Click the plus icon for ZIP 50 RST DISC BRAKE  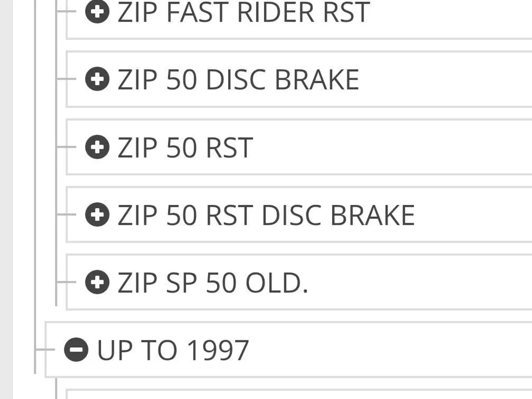97,214
